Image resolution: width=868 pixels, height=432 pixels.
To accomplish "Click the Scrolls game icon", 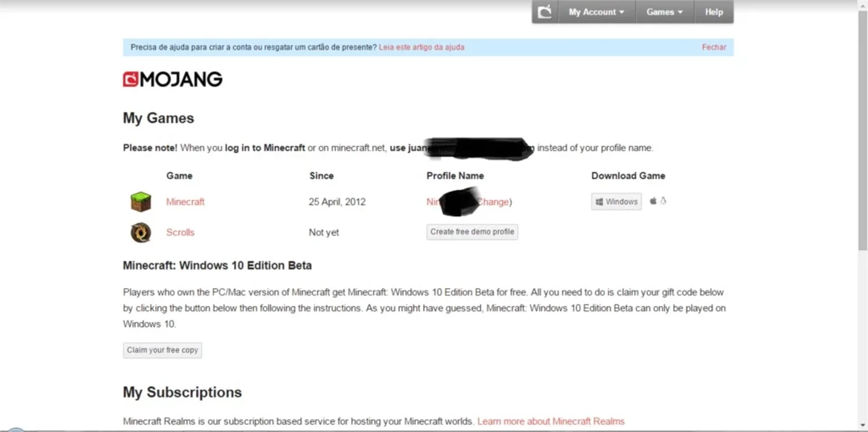I will (141, 232).
